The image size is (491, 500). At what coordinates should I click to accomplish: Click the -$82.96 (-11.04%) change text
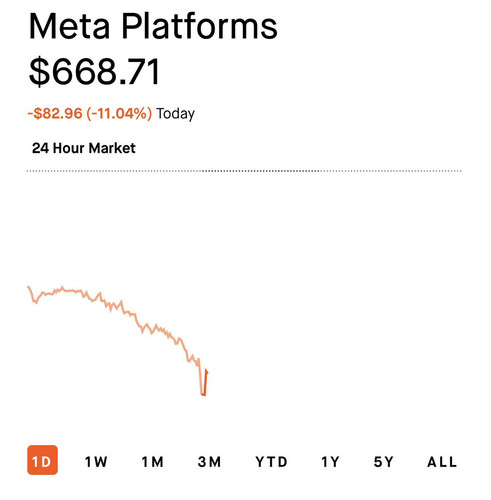(x=90, y=113)
